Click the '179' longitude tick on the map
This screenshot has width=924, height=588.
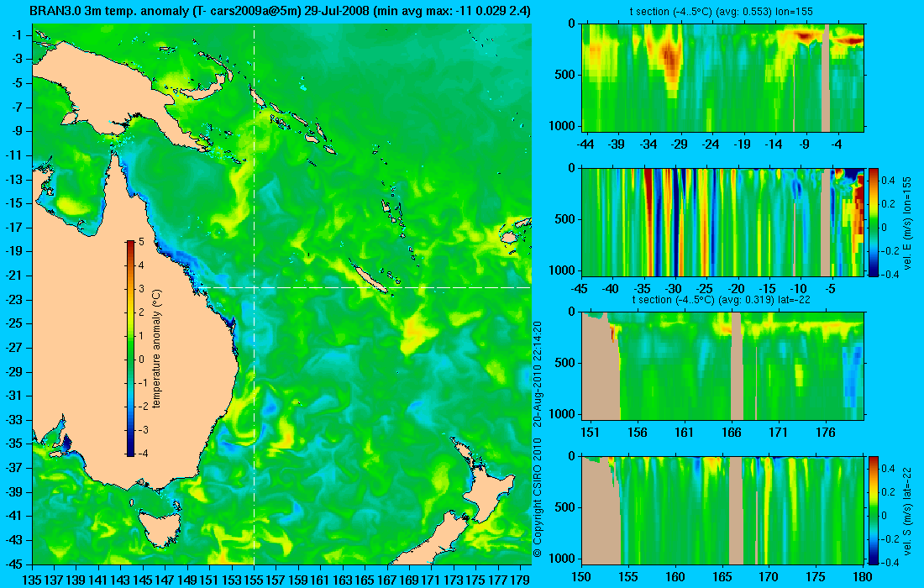520,580
